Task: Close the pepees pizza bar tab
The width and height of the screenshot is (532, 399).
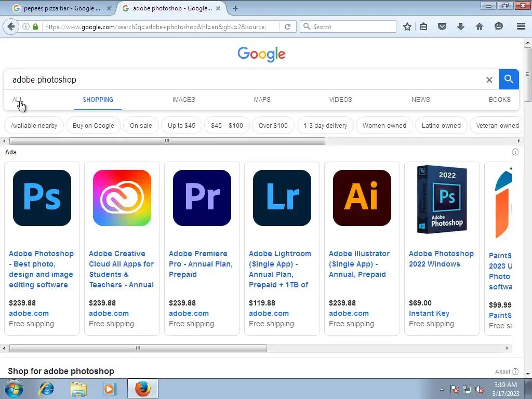Action: (x=109, y=8)
